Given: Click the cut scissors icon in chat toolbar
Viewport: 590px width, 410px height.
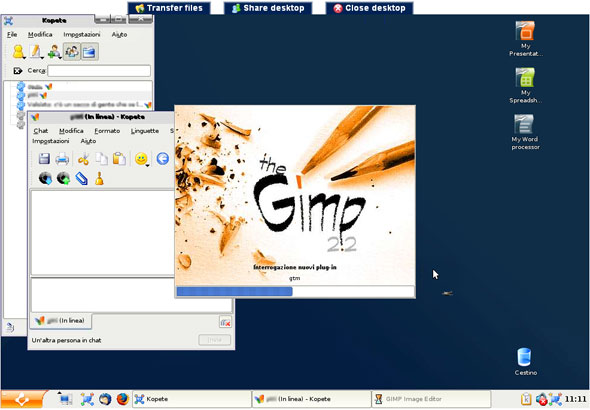Looking at the screenshot, I should pyautogui.click(x=83, y=159).
